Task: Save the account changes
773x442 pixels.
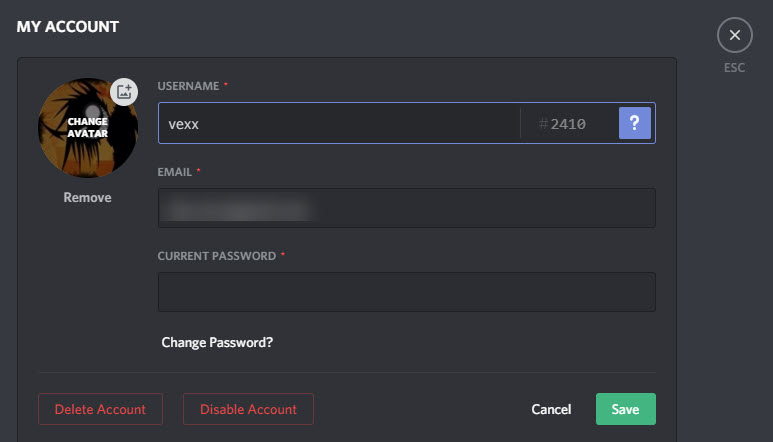Action: click(626, 409)
